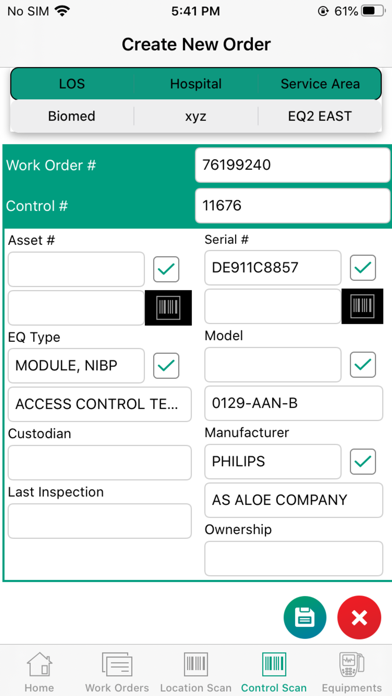Tap the AS ALOE COMPANY field
Image resolution: width=392 pixels, height=696 pixels.
tap(293, 500)
